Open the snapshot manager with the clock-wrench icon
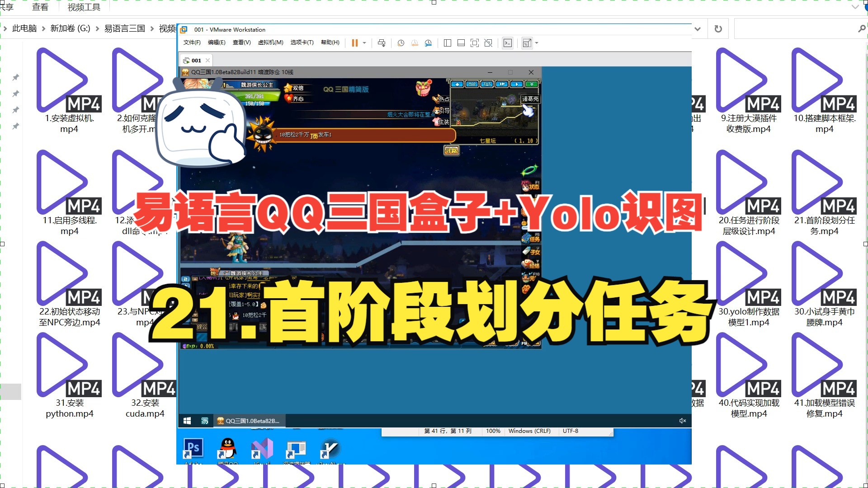The image size is (868, 488). (x=428, y=43)
